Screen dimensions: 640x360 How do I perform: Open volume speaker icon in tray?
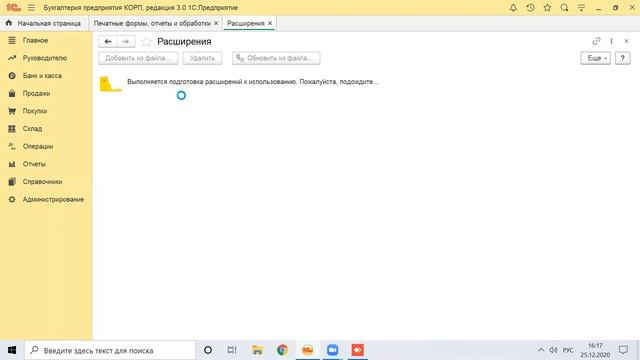point(553,350)
